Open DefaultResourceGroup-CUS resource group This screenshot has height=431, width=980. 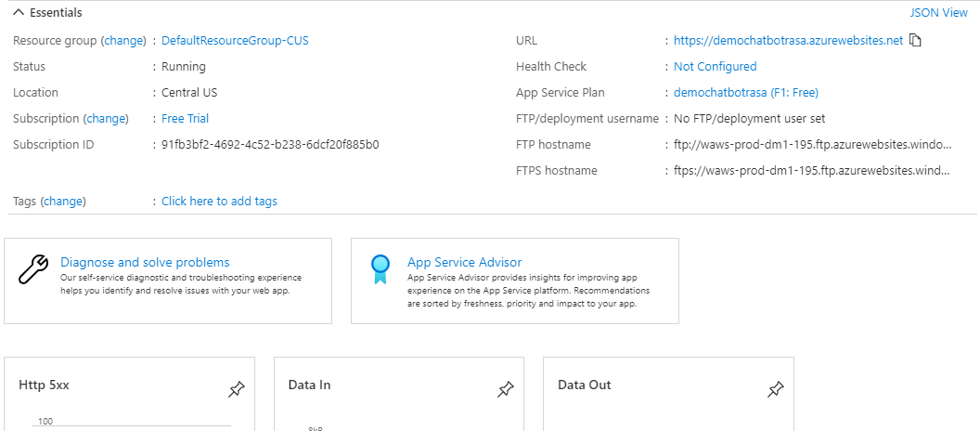tap(235, 41)
